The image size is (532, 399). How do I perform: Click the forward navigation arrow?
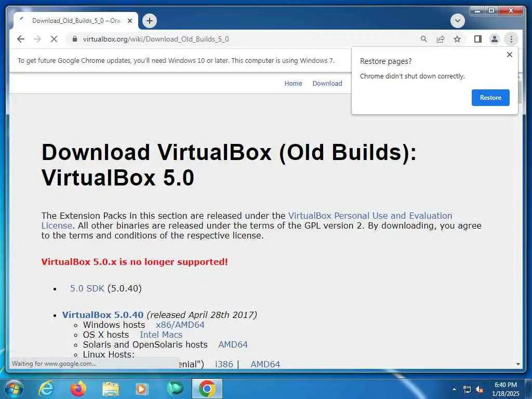(x=37, y=39)
